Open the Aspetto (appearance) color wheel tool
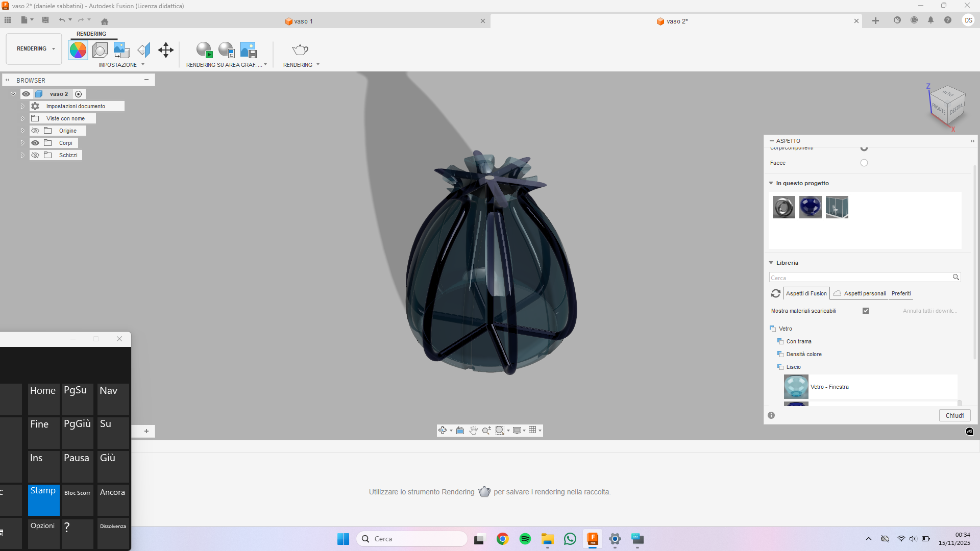This screenshot has width=980, height=551. click(x=78, y=49)
